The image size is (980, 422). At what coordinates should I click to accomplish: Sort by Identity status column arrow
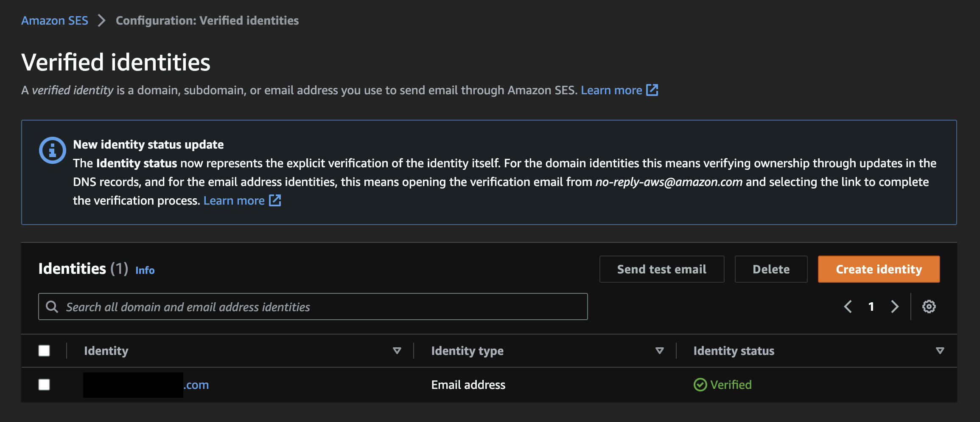click(940, 351)
